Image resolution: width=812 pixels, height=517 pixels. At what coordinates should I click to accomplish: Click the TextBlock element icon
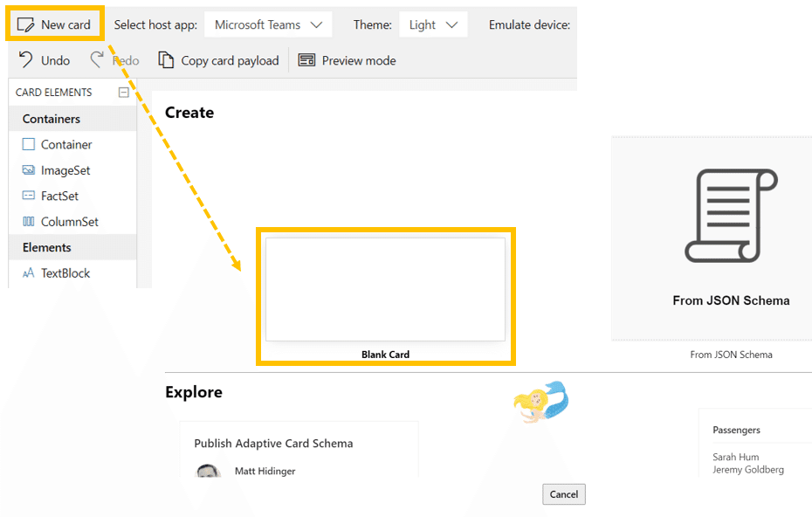click(x=29, y=273)
